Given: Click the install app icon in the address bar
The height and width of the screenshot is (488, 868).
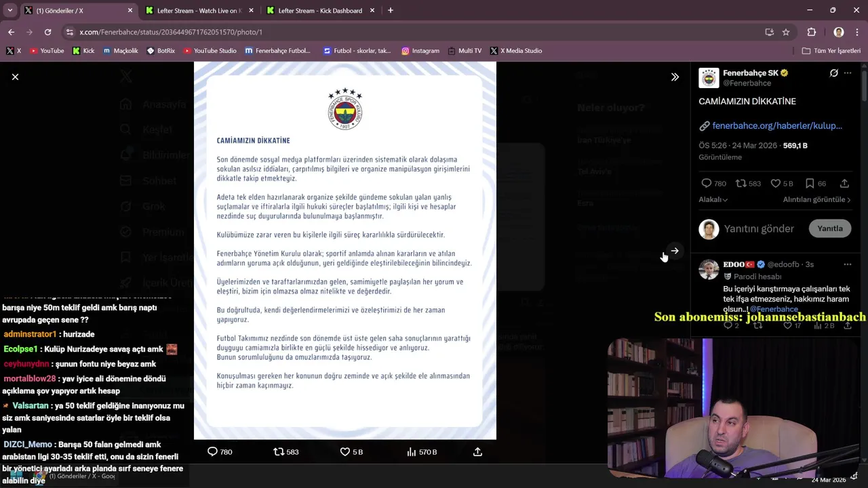Looking at the screenshot, I should (x=769, y=32).
